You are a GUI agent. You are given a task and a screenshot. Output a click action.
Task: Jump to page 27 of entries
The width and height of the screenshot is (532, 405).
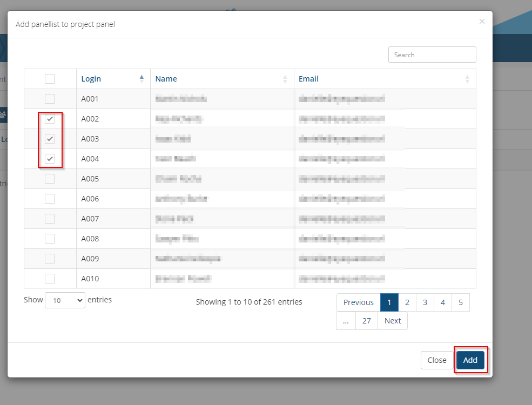(367, 321)
